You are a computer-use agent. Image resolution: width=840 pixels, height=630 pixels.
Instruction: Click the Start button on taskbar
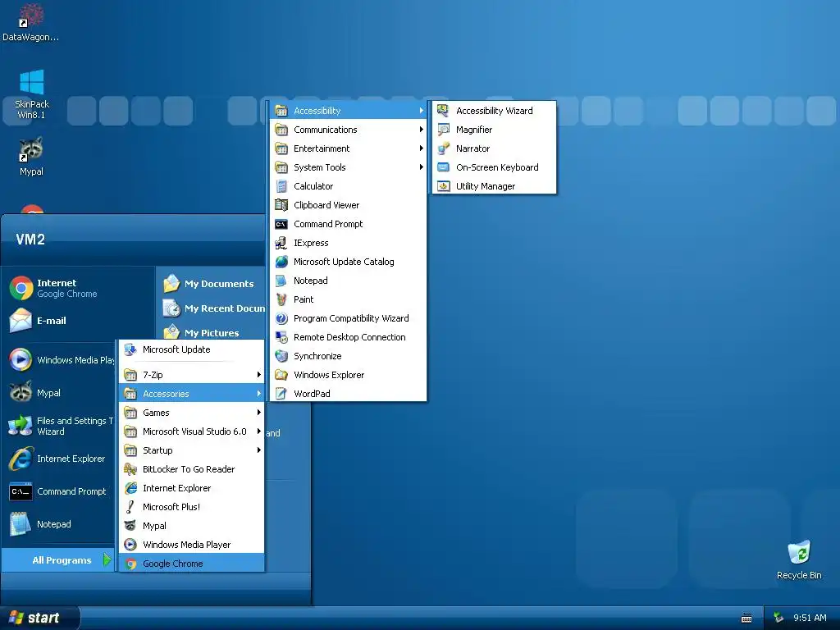(39, 618)
